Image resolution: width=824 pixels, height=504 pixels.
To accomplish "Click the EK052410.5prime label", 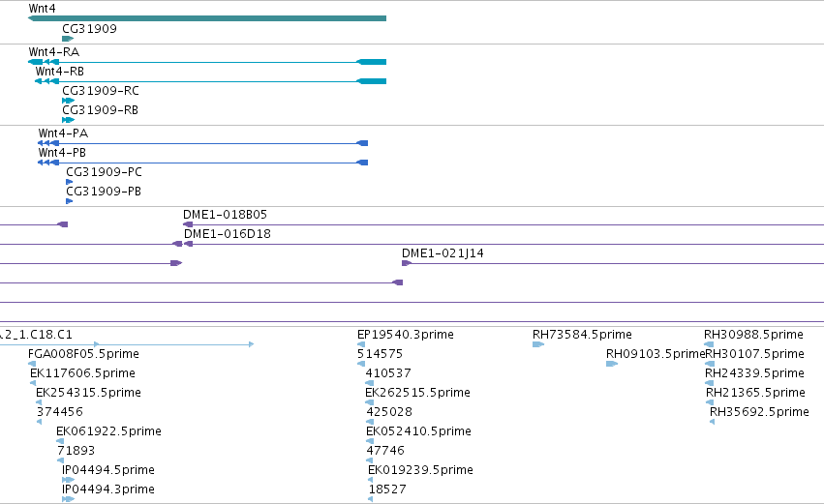I will coord(418,431).
